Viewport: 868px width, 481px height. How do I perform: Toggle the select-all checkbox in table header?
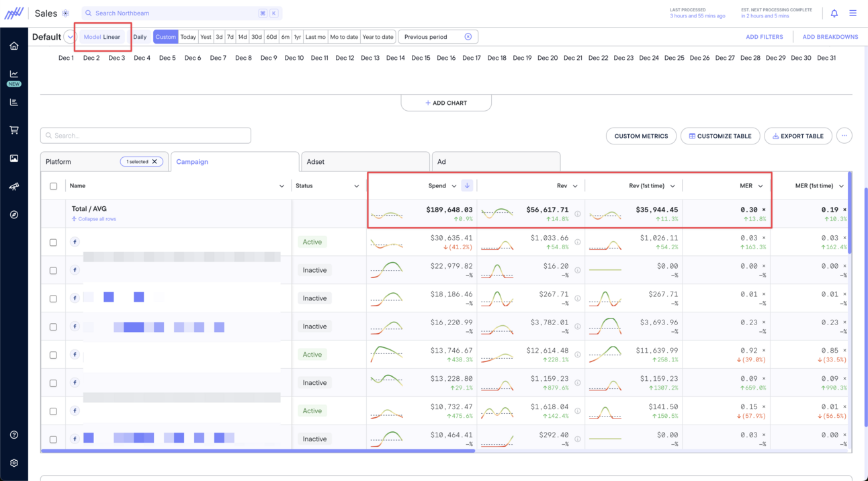point(53,186)
